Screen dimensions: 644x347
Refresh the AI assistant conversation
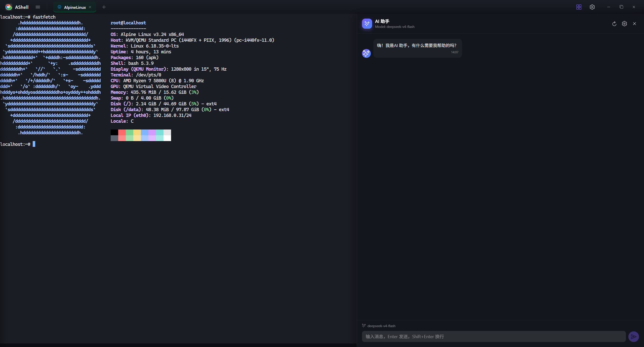[614, 24]
